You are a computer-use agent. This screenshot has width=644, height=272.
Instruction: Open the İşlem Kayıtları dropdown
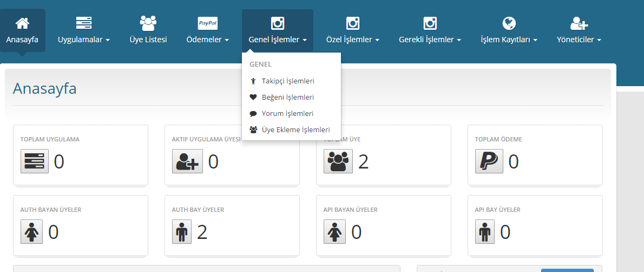pyautogui.click(x=509, y=40)
